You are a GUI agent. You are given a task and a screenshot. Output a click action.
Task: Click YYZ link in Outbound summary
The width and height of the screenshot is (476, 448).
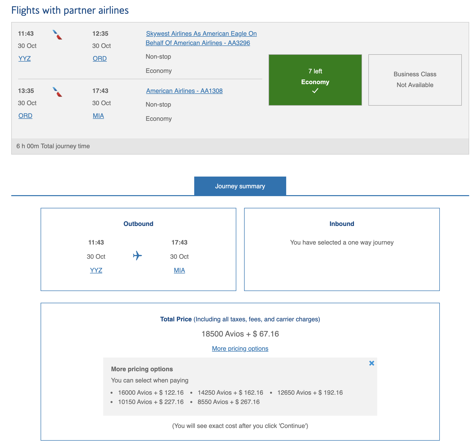[96, 270]
